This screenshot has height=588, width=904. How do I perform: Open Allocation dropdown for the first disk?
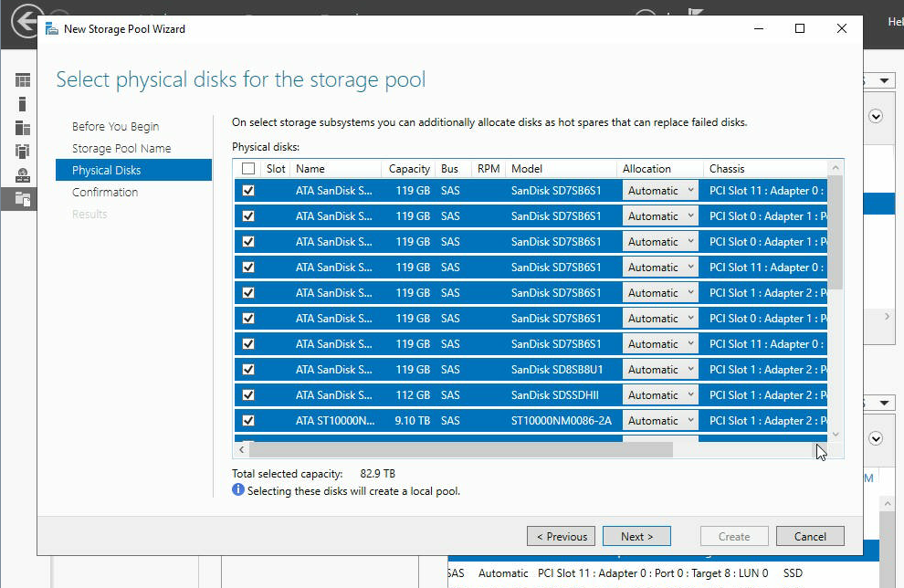pos(661,191)
